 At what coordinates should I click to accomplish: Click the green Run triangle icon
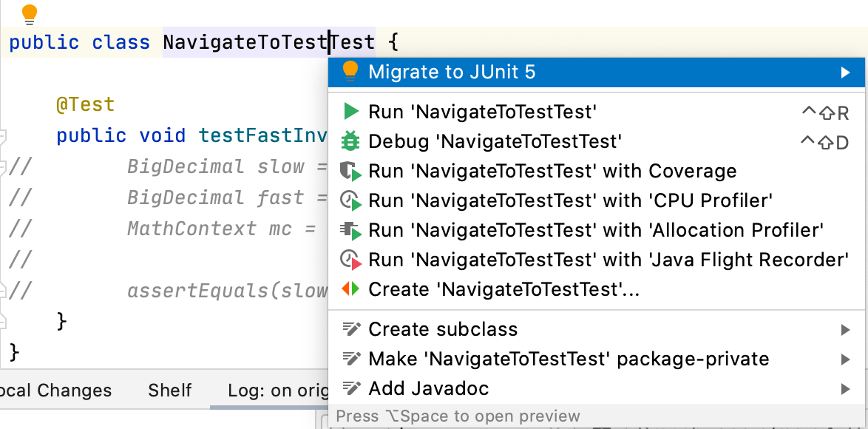pos(351,111)
